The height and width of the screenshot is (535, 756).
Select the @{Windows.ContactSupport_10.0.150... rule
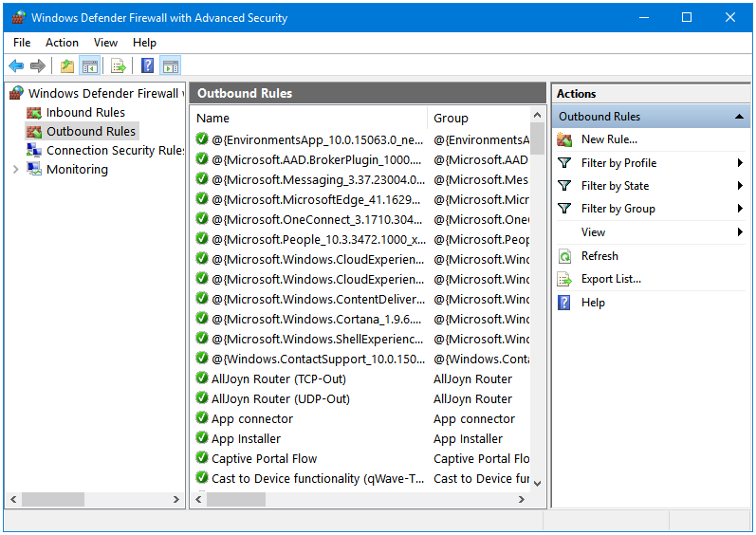(x=318, y=360)
